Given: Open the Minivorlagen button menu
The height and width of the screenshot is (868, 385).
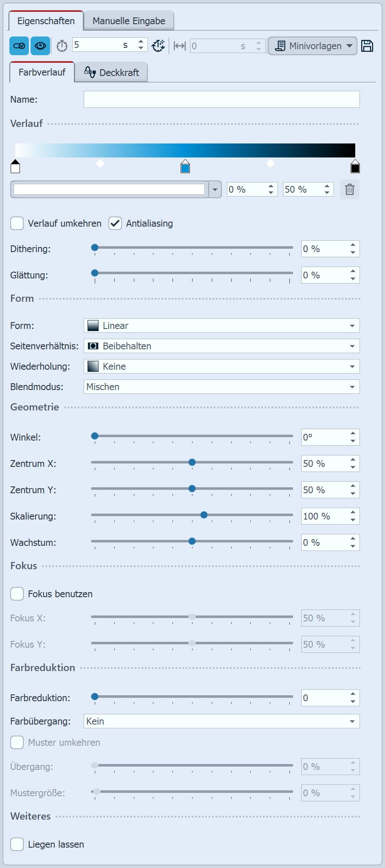Looking at the screenshot, I should click(x=312, y=46).
